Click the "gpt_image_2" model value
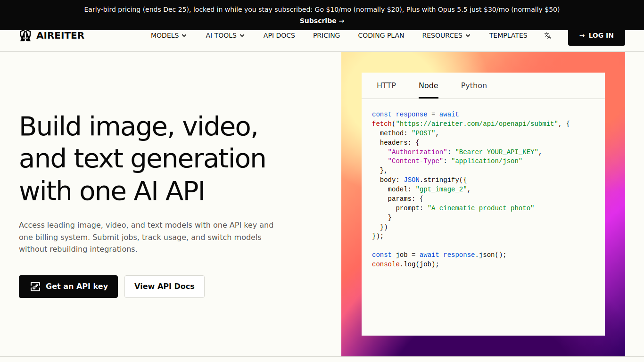Image resolution: width=644 pixels, height=362 pixels. 441,189
